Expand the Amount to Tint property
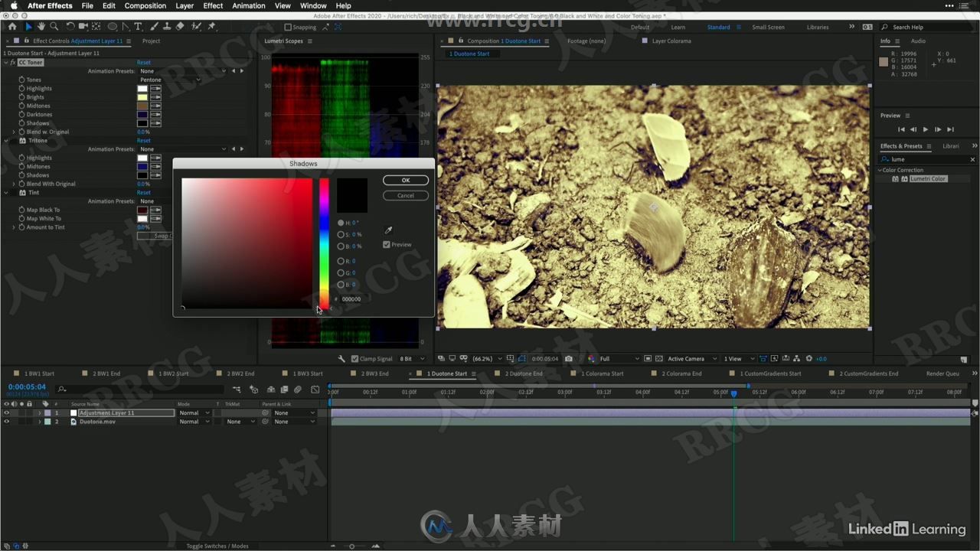This screenshot has height=551, width=980. pyautogui.click(x=14, y=227)
